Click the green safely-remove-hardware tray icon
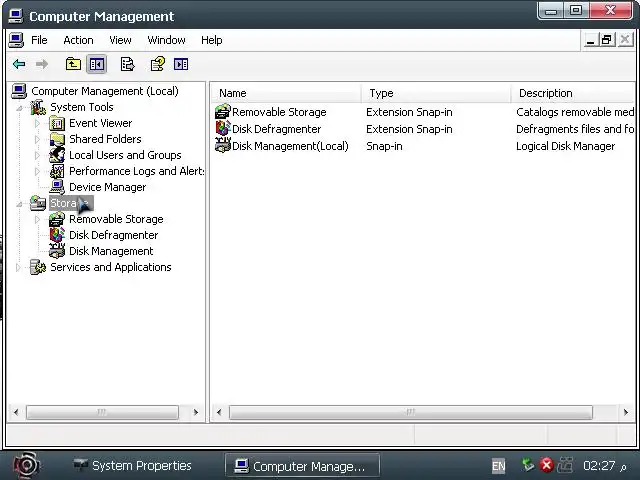This screenshot has height=480, width=640. (528, 465)
